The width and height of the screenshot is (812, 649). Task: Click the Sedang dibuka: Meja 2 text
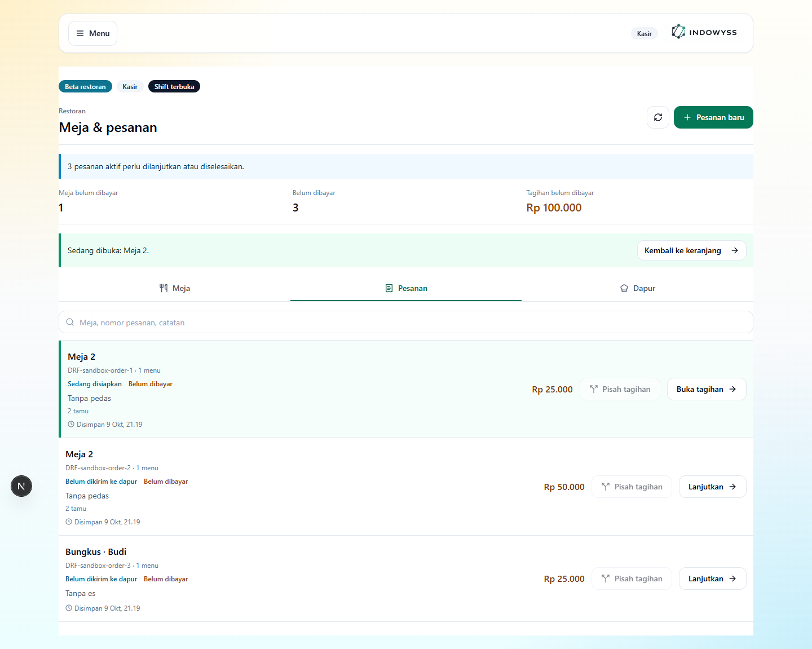(x=108, y=250)
